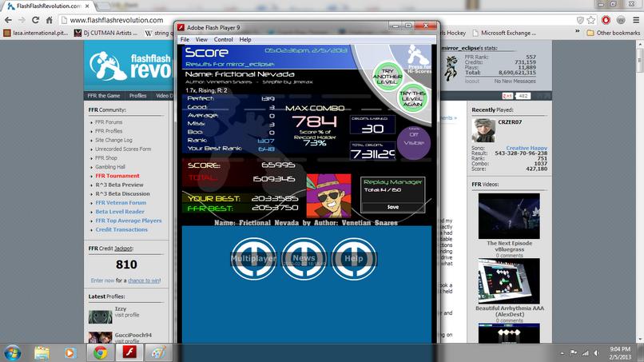This screenshot has height=362, width=644.
Task: Click the Try Another Level green button
Action: (387, 77)
